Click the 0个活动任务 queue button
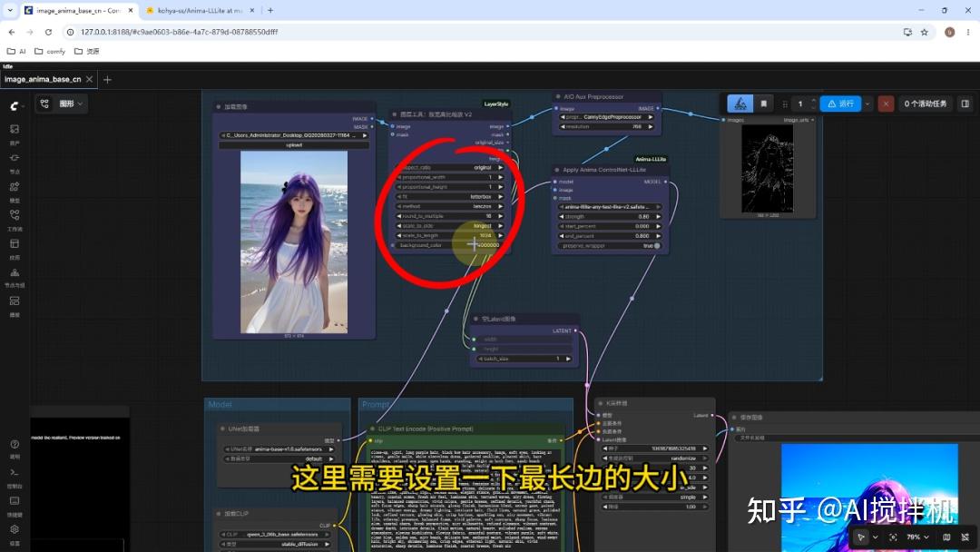The height and width of the screenshot is (552, 980). [925, 103]
